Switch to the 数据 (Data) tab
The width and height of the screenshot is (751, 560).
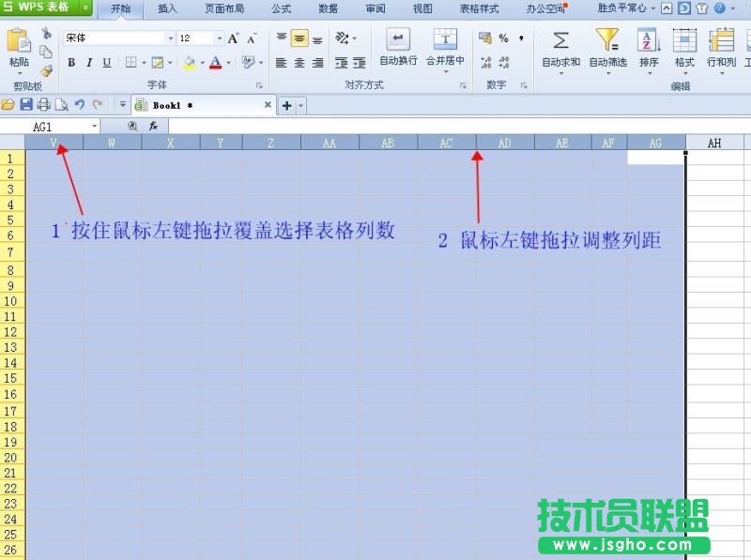point(328,8)
